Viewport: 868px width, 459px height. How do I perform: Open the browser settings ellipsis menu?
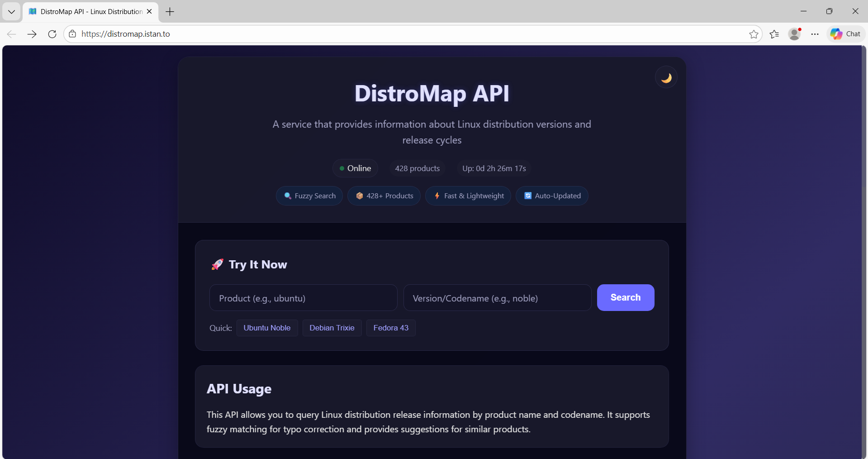(x=815, y=34)
